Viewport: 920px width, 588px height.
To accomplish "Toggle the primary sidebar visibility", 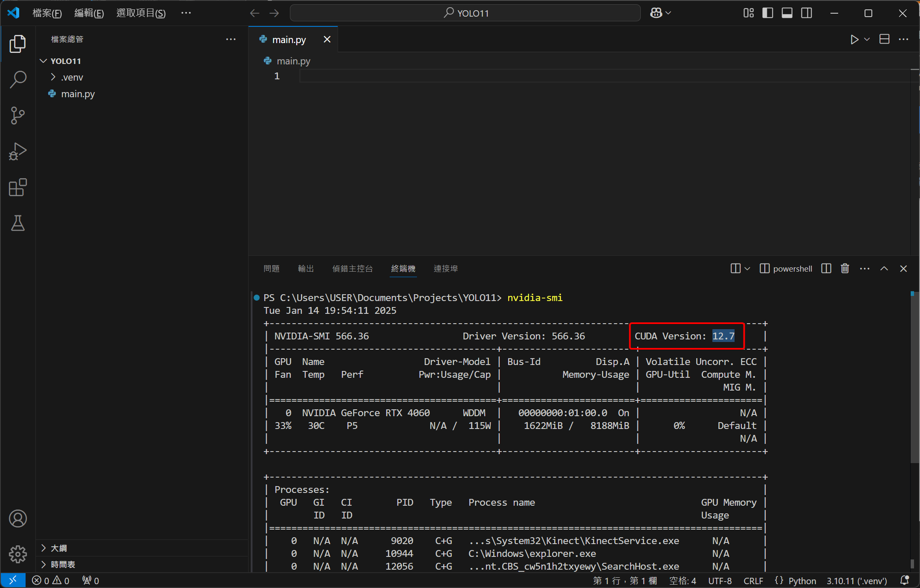I will [x=768, y=13].
